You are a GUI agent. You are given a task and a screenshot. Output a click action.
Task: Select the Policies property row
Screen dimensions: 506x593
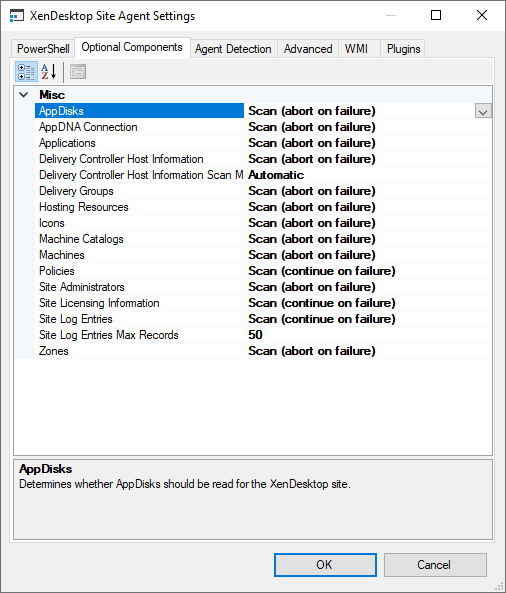[263, 271]
